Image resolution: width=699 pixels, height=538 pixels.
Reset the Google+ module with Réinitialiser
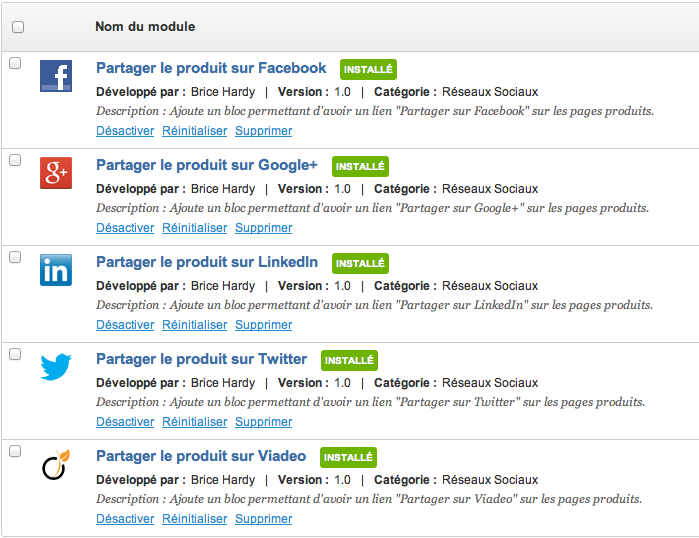195,228
